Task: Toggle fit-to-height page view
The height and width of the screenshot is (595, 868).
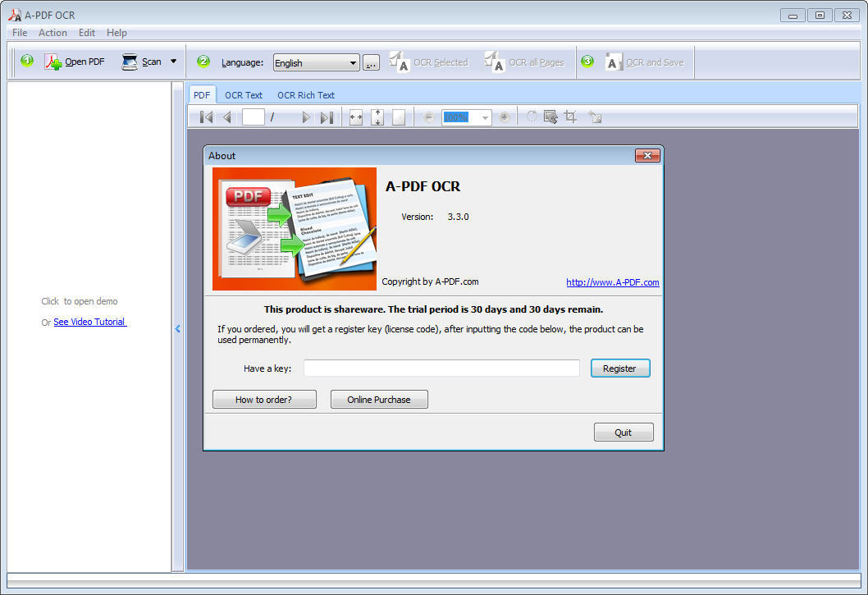Action: [377, 117]
